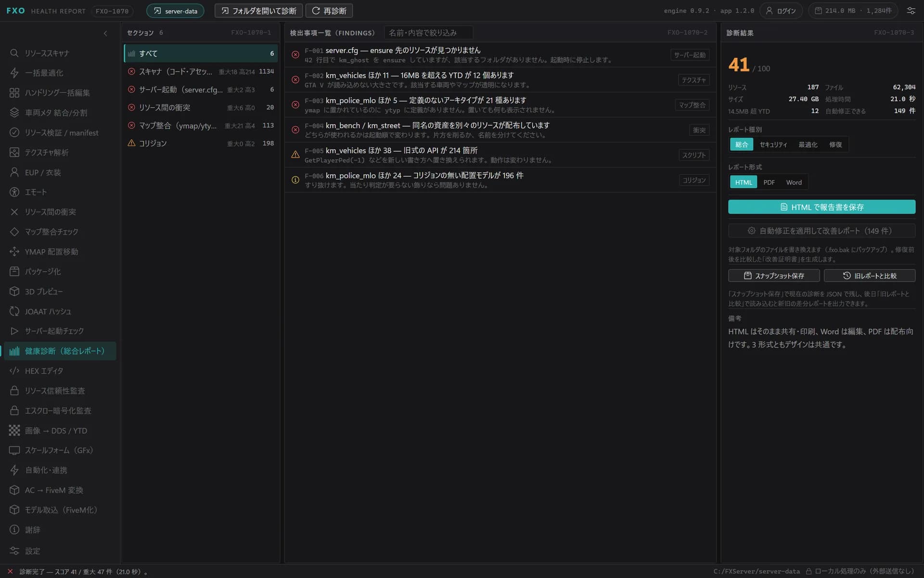
Task: Open サーバー起動チェック play icon
Action: pyautogui.click(x=14, y=331)
